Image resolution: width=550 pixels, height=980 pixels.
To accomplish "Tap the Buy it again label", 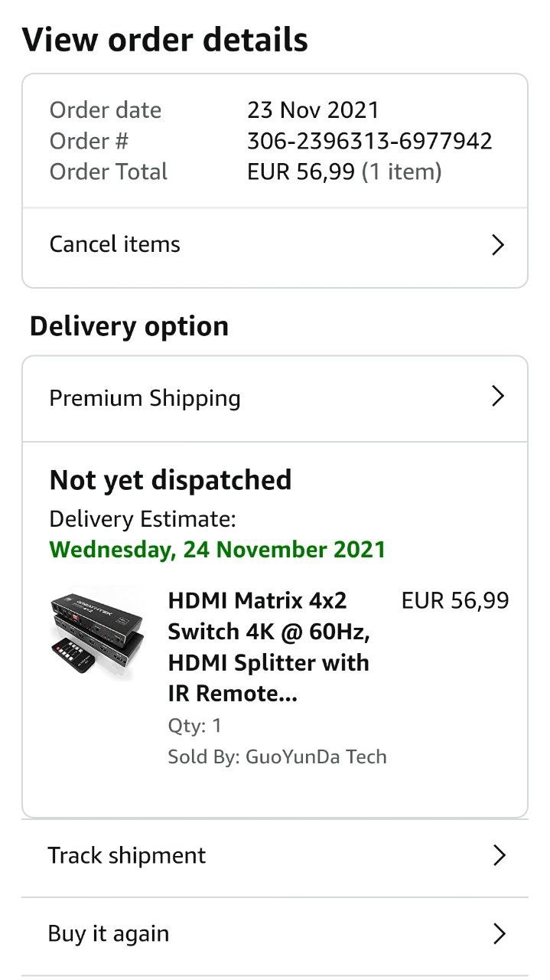I will point(108,934).
